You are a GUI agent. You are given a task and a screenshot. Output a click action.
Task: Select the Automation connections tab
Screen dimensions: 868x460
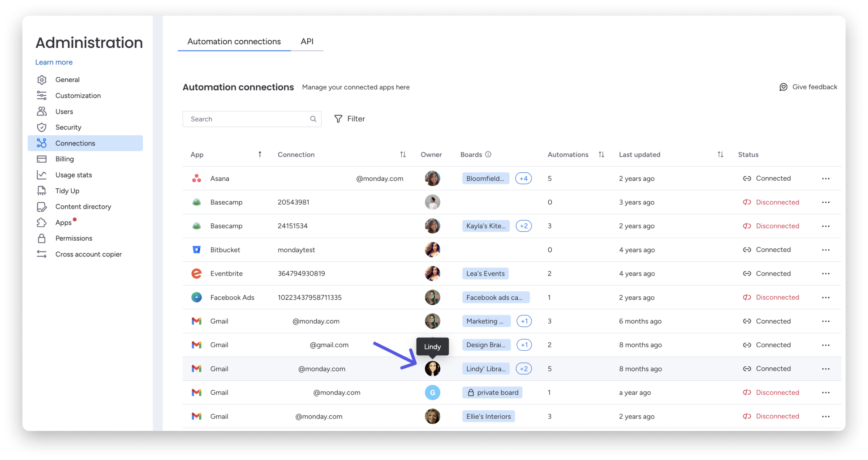234,41
